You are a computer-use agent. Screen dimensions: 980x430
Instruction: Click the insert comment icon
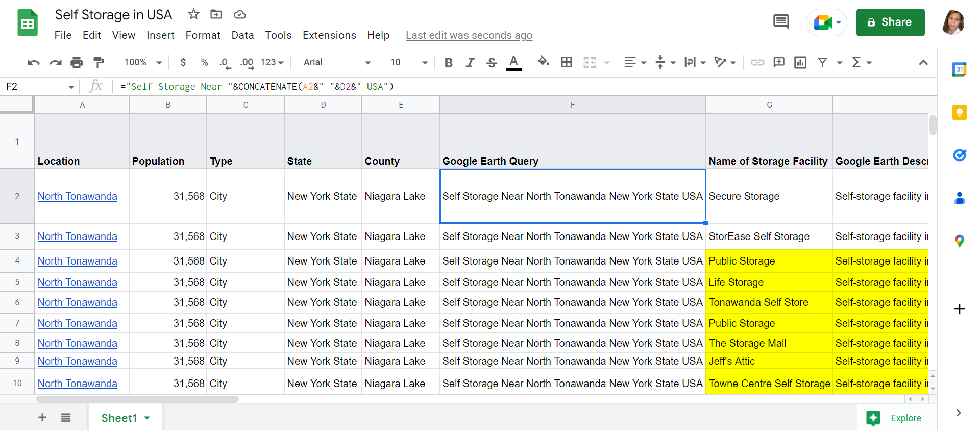coord(778,62)
